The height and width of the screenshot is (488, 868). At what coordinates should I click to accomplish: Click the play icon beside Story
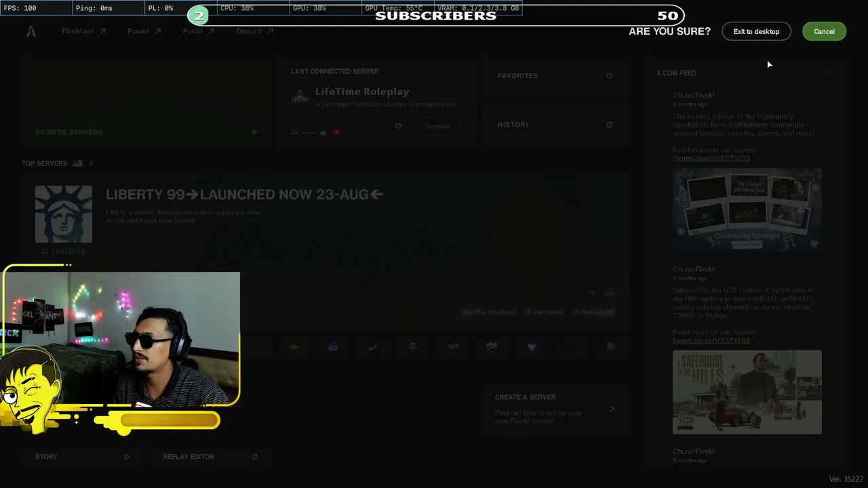point(126,457)
